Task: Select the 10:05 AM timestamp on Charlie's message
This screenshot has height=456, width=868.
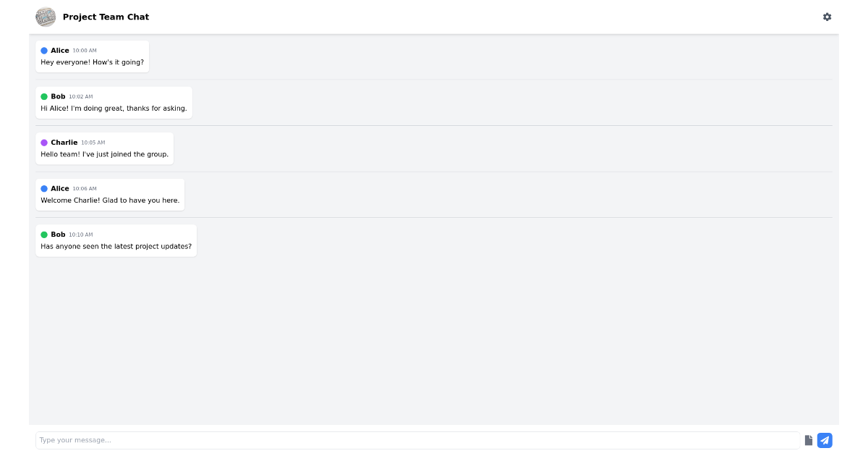Action: 93,143
